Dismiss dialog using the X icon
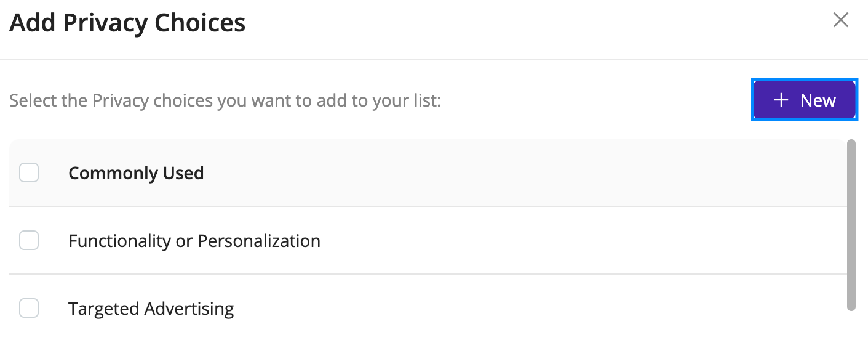 pos(840,20)
